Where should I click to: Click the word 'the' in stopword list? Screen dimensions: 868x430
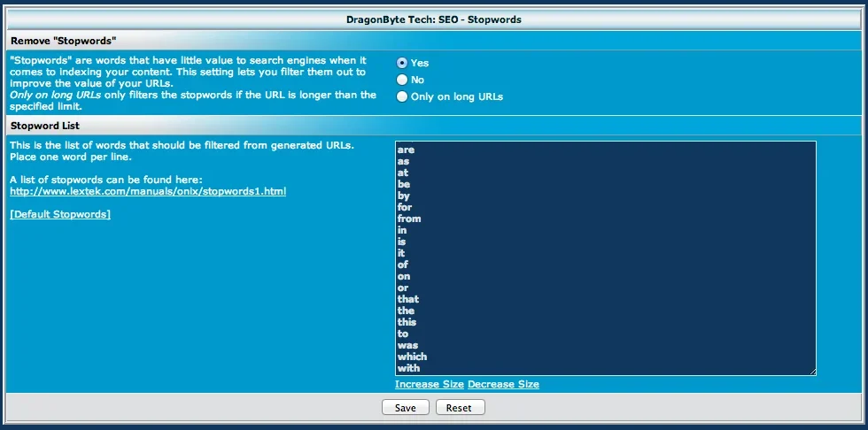tap(406, 311)
